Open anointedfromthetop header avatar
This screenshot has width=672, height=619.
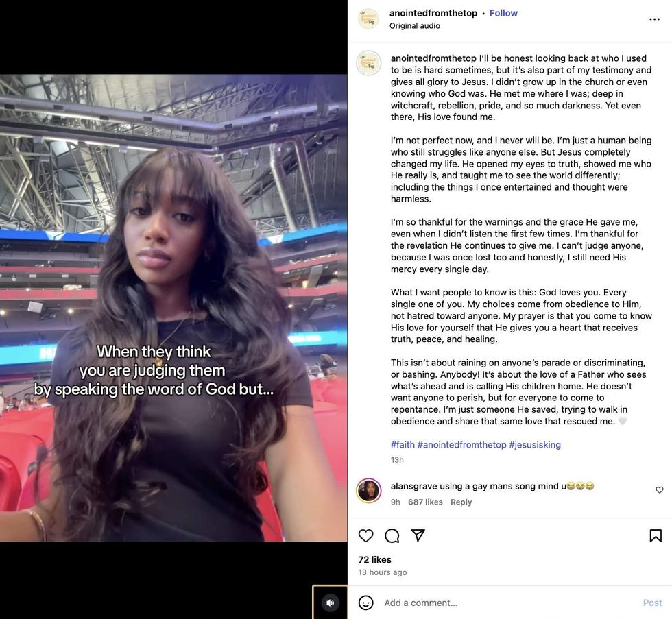pos(369,19)
